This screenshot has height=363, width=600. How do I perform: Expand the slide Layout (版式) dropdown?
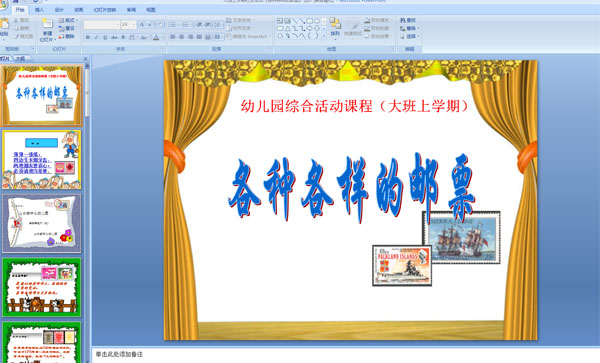(68, 20)
